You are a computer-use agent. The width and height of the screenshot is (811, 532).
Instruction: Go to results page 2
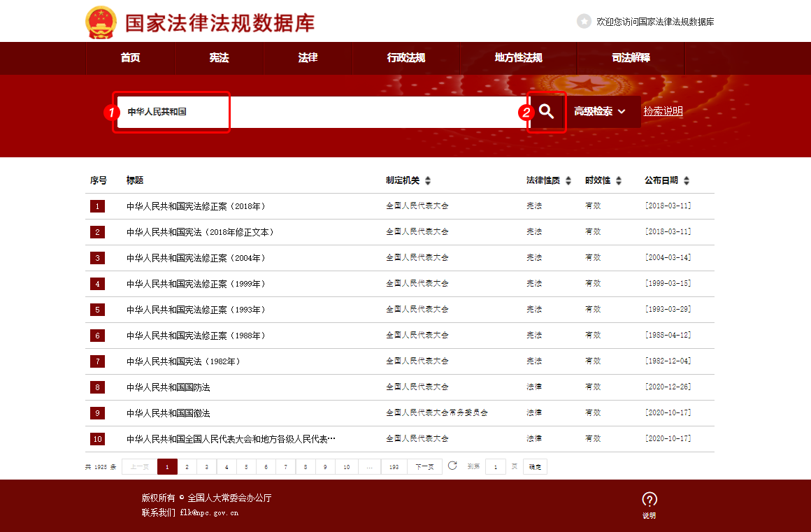pyautogui.click(x=187, y=467)
